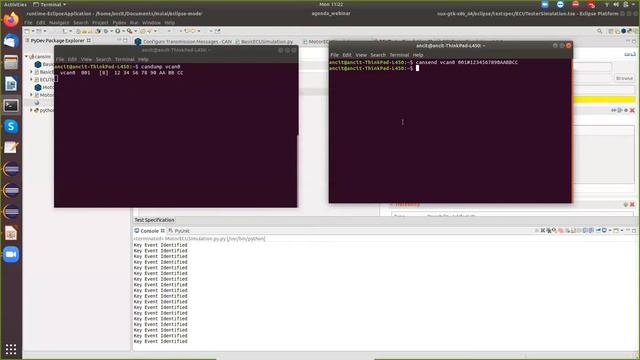The height and width of the screenshot is (360, 640).
Task: Open the clock and calendar in top bar
Action: 331,4
